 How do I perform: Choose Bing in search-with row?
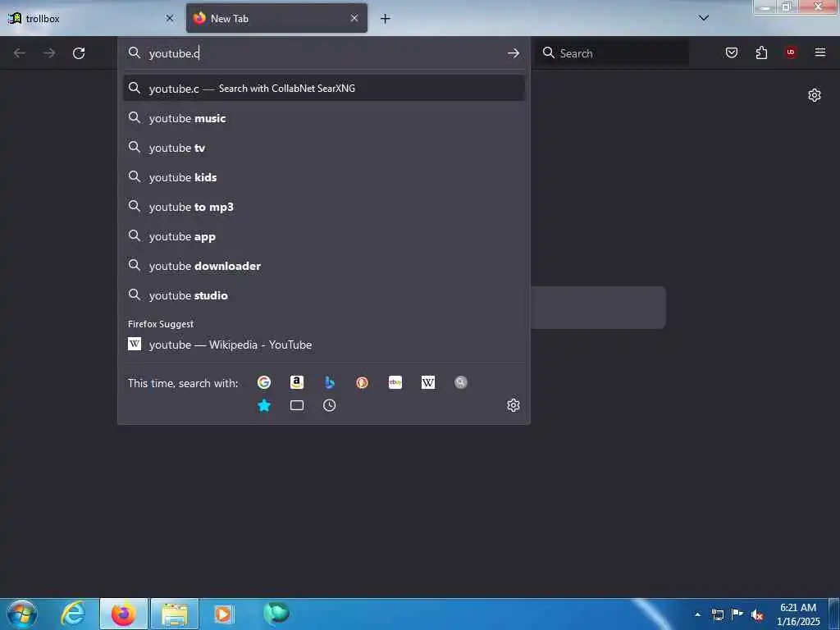(x=330, y=382)
